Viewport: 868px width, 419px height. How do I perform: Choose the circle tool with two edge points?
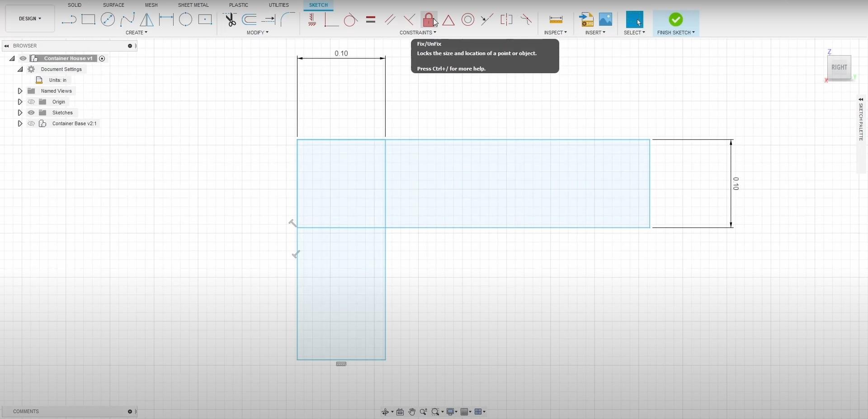(x=185, y=19)
